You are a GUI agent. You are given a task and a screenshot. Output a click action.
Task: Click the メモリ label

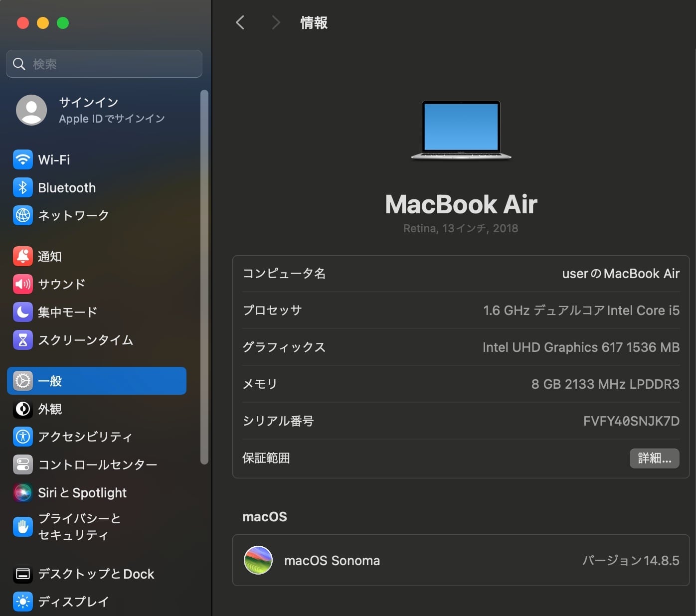[260, 384]
